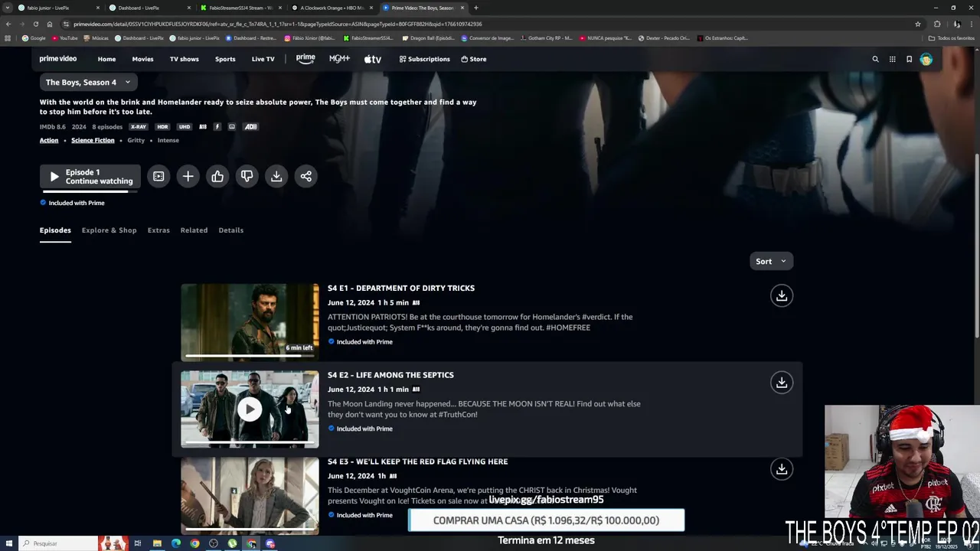Open the Store menu
Image resolution: width=980 pixels, height=551 pixels.
pyautogui.click(x=473, y=59)
